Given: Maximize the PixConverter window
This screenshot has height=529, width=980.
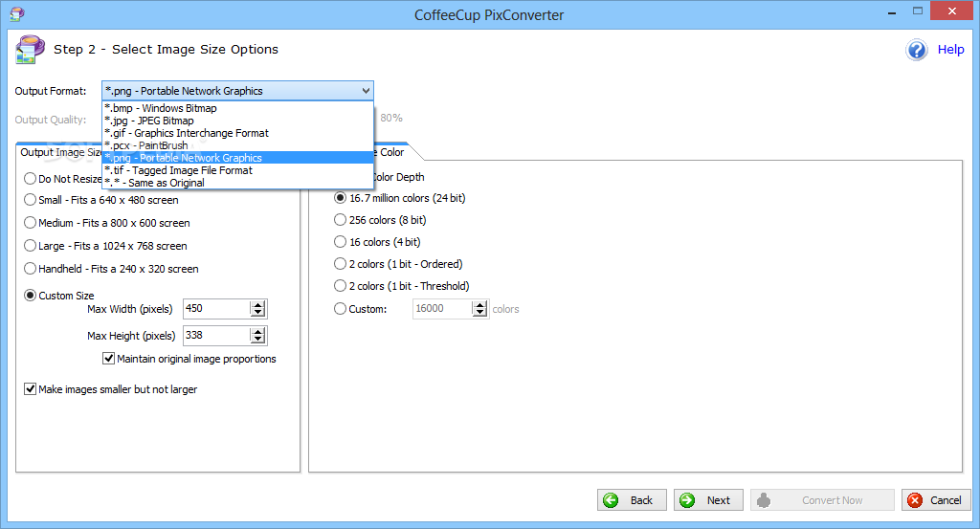Looking at the screenshot, I should (x=918, y=11).
